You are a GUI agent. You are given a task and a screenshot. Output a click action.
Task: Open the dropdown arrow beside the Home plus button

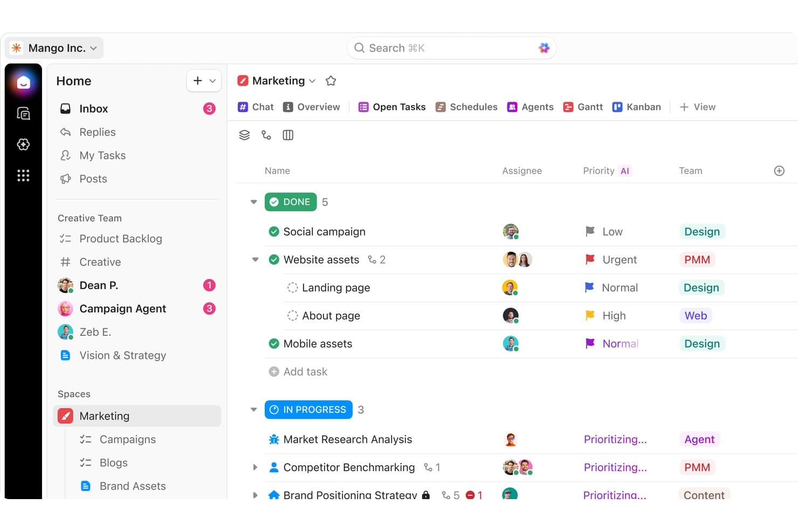(212, 81)
